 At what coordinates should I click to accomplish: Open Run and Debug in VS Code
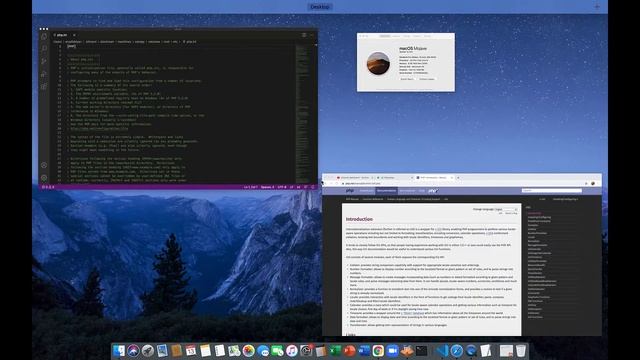click(44, 74)
